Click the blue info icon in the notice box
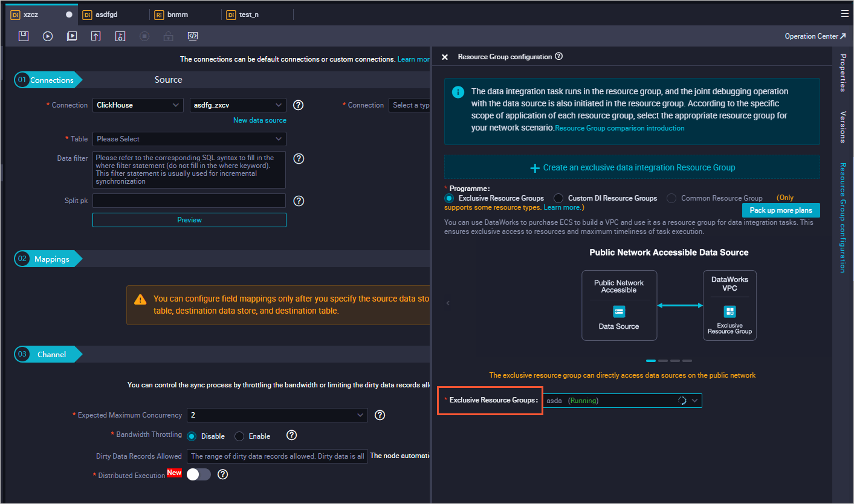854x504 pixels. click(x=459, y=92)
